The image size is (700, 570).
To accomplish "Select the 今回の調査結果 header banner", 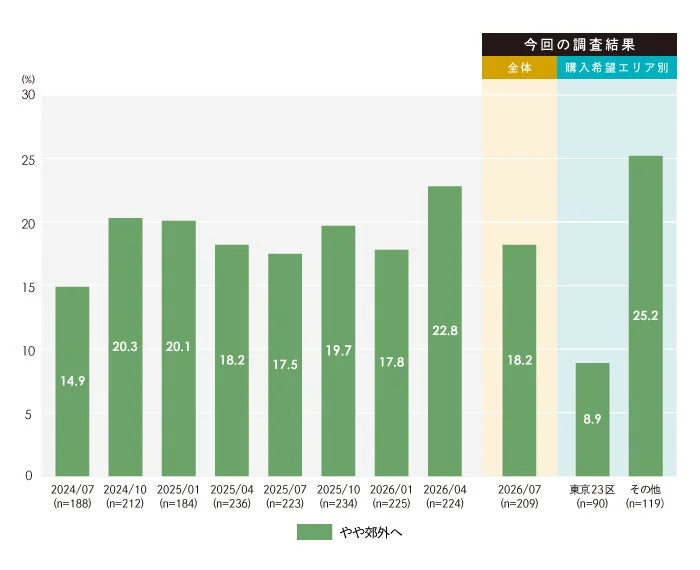I will coord(579,44).
